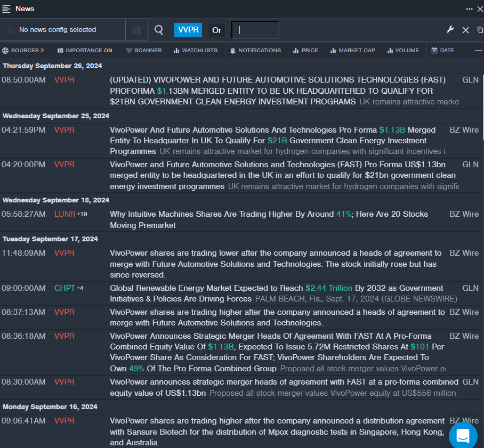This screenshot has width=484, height=448.
Task: Select the Market Cap filter tab
Action: (x=352, y=51)
